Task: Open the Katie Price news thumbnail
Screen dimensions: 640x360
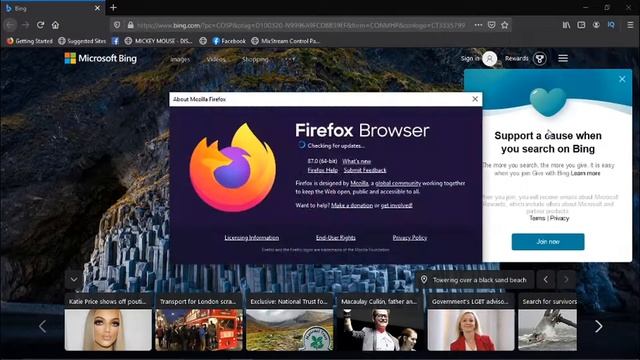Action: pyautogui.click(x=108, y=330)
